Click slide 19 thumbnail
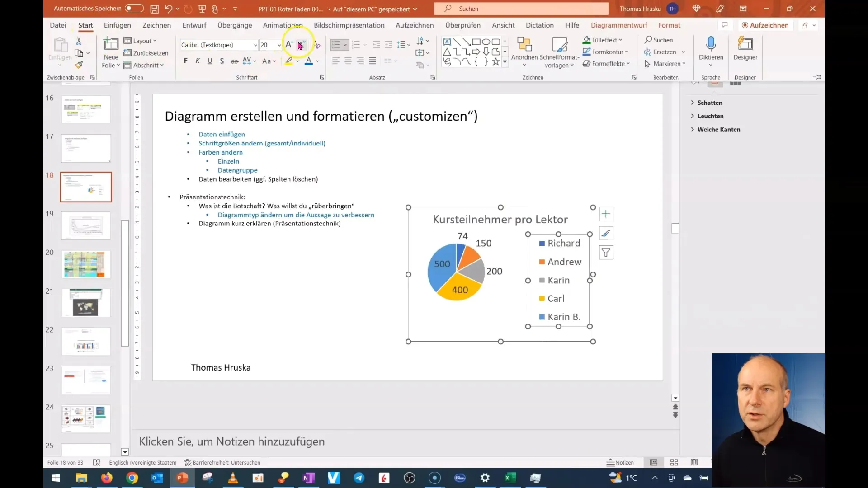This screenshot has width=868, height=488. point(85,225)
